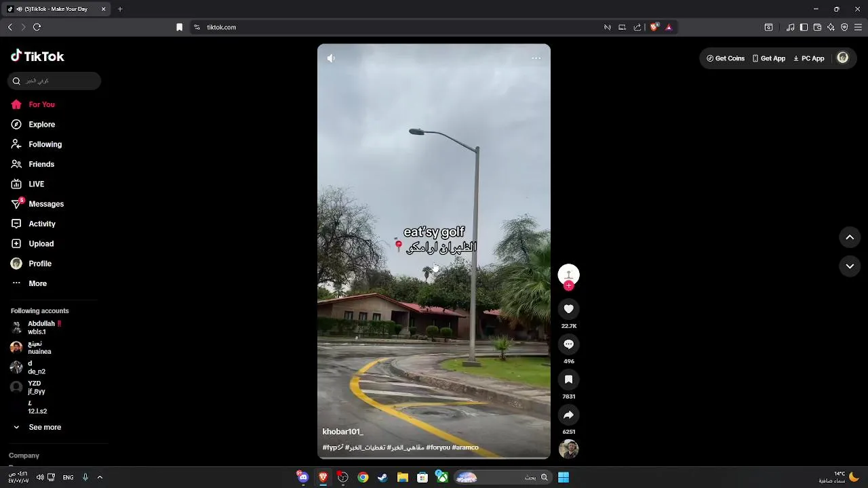
Task: Follow the creator via the red plus badge
Action: point(568,286)
